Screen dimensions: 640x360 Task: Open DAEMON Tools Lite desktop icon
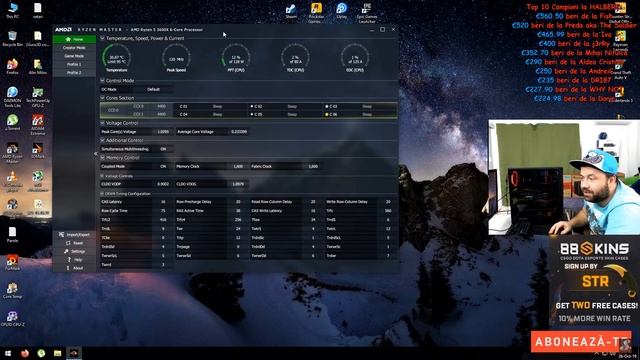pos(12,97)
